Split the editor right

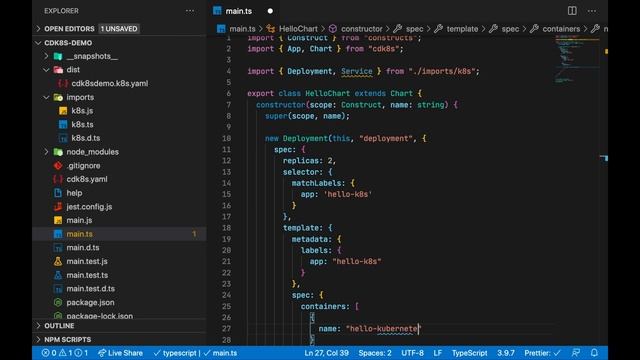click(572, 11)
